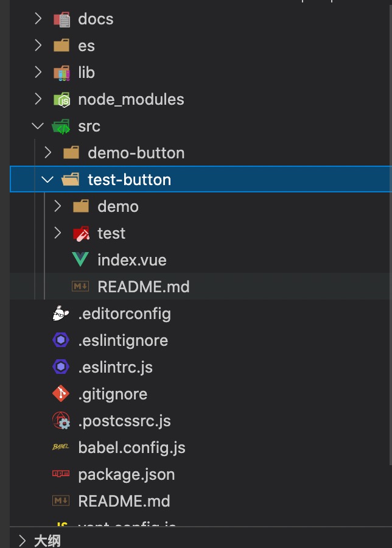Open the index.vue file
The width and height of the screenshot is (392, 548).
(131, 260)
